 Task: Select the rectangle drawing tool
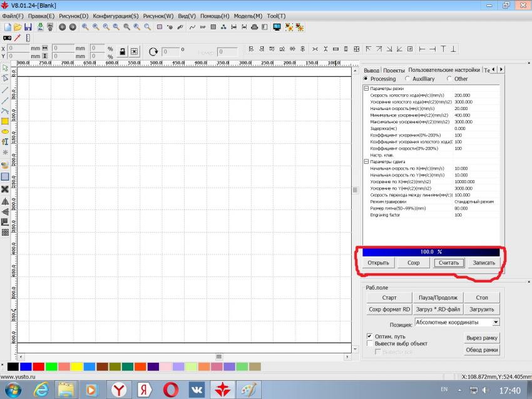click(5, 121)
